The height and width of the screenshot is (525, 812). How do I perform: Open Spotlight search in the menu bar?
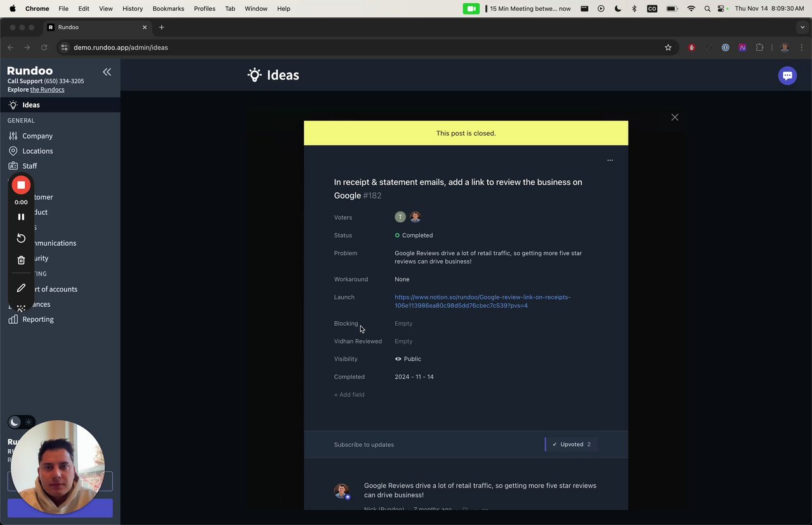point(707,9)
